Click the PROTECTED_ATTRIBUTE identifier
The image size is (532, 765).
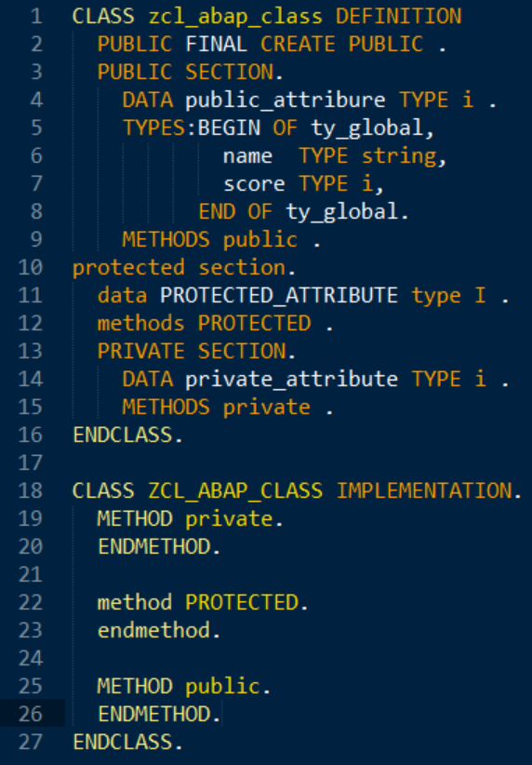(x=279, y=296)
